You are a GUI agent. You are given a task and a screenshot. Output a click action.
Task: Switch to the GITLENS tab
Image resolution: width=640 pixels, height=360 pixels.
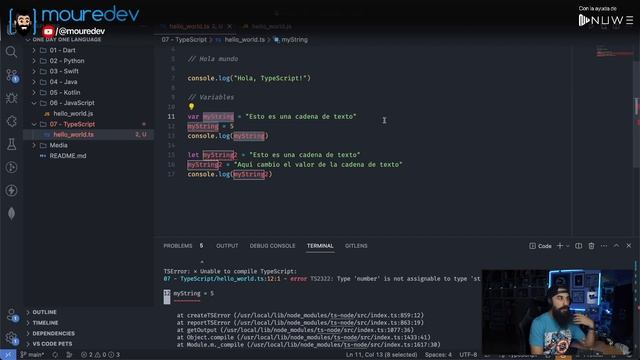[x=356, y=246]
